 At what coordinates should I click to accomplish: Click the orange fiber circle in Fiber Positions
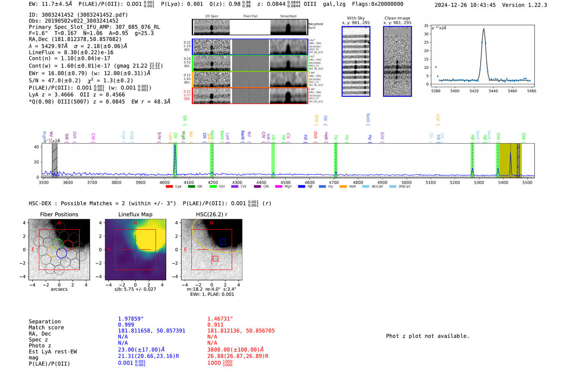(52, 252)
